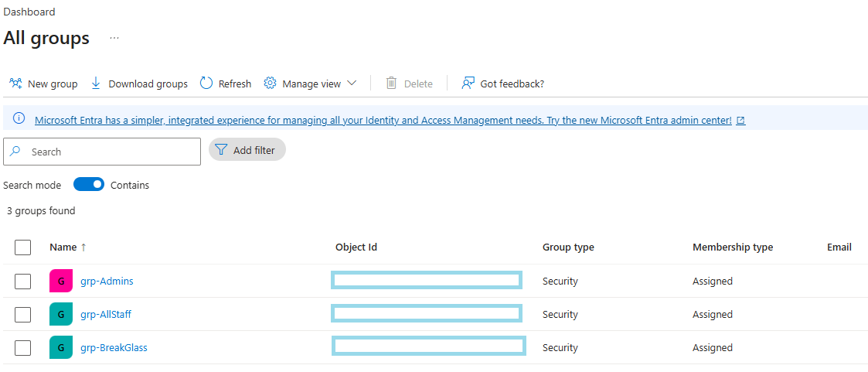Click the pink G avatar for grp-Admins

(x=61, y=281)
